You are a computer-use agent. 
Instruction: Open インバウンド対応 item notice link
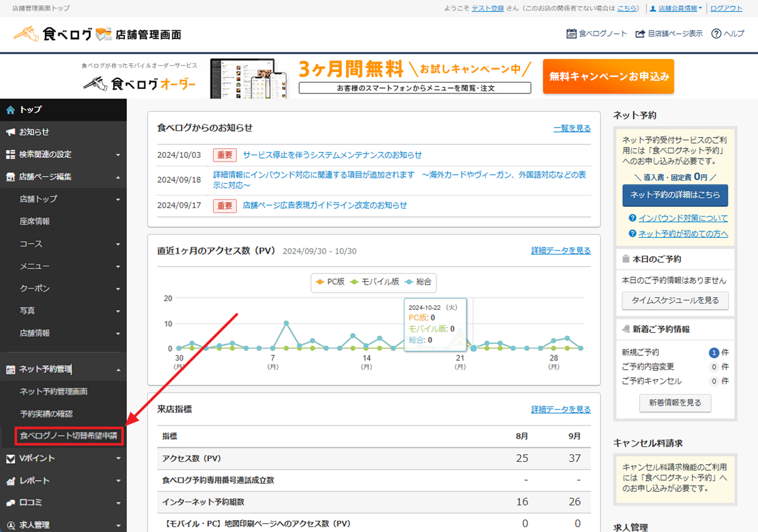coord(399,180)
